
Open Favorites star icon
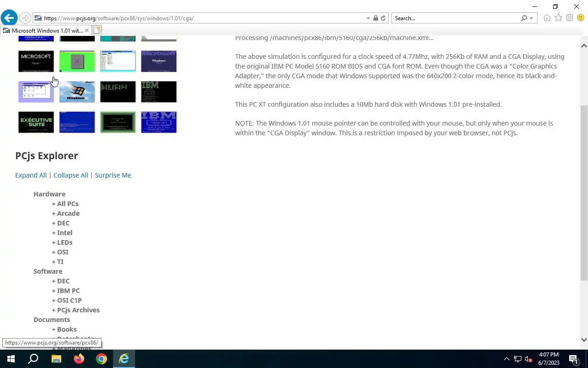558,18
